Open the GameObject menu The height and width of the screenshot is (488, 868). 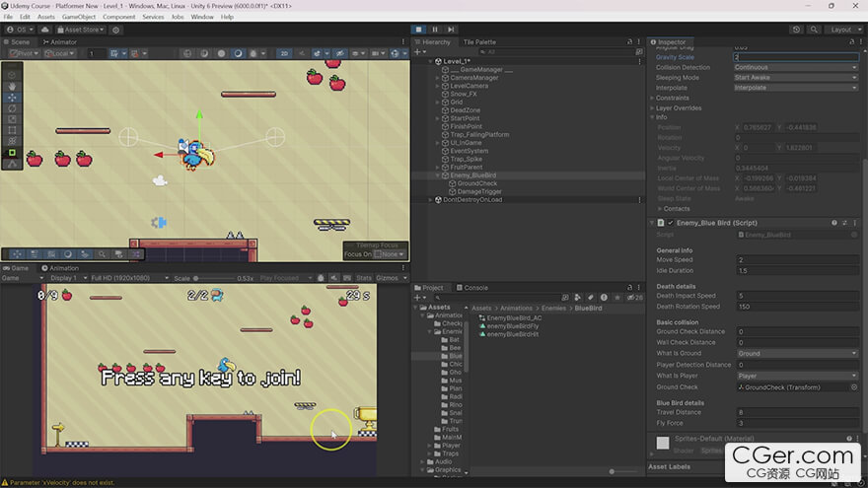click(x=79, y=17)
